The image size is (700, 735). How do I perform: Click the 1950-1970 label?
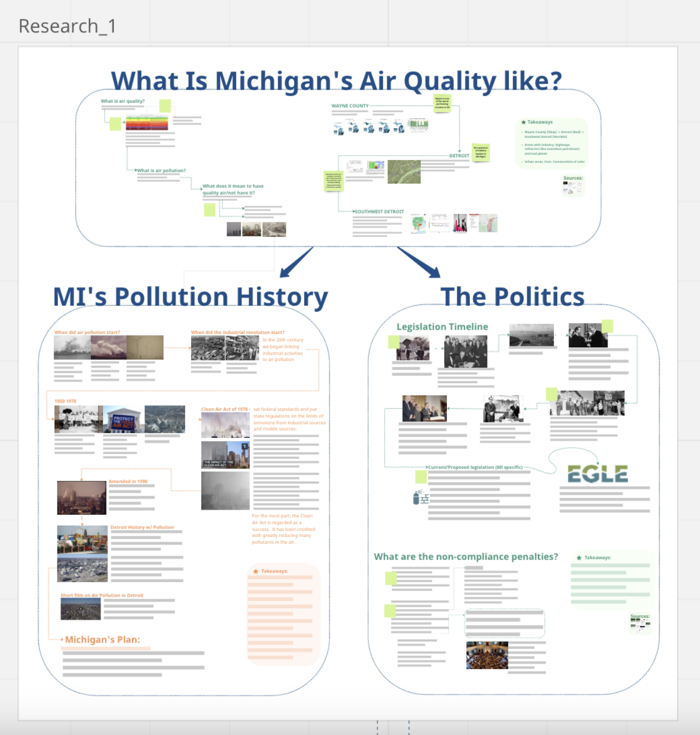point(65,402)
